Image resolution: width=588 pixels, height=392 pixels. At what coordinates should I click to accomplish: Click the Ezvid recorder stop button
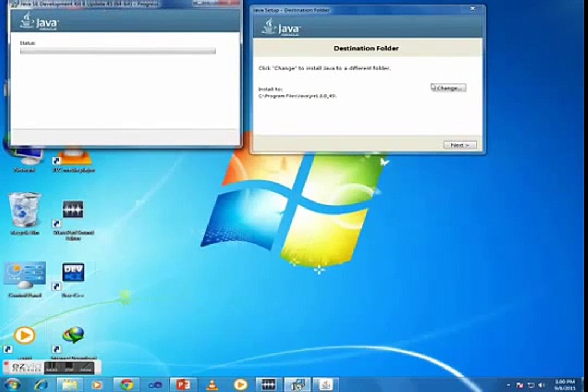point(69,367)
